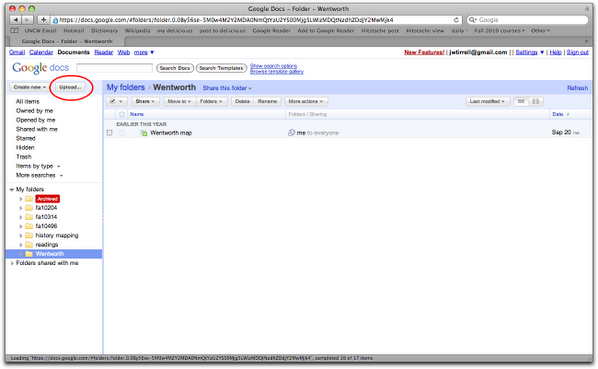The height and width of the screenshot is (369, 598).
Task: Click the Google docs logo
Action: [x=40, y=68]
